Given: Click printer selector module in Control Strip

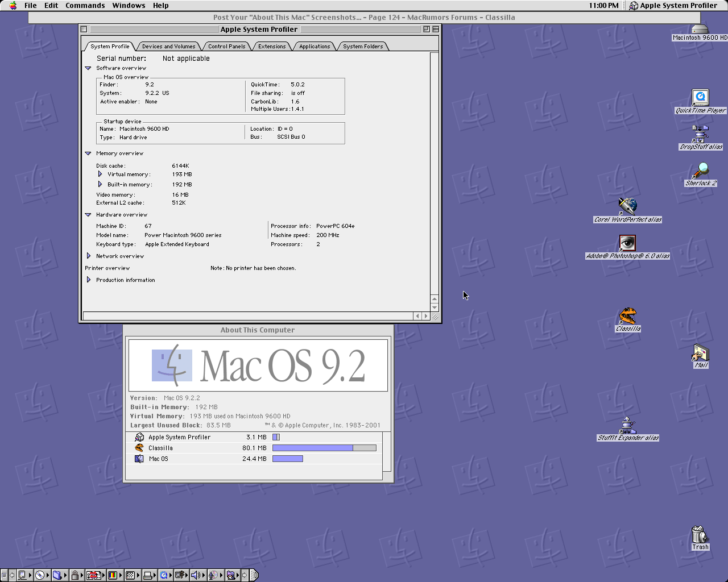Looking at the screenshot, I should [150, 575].
